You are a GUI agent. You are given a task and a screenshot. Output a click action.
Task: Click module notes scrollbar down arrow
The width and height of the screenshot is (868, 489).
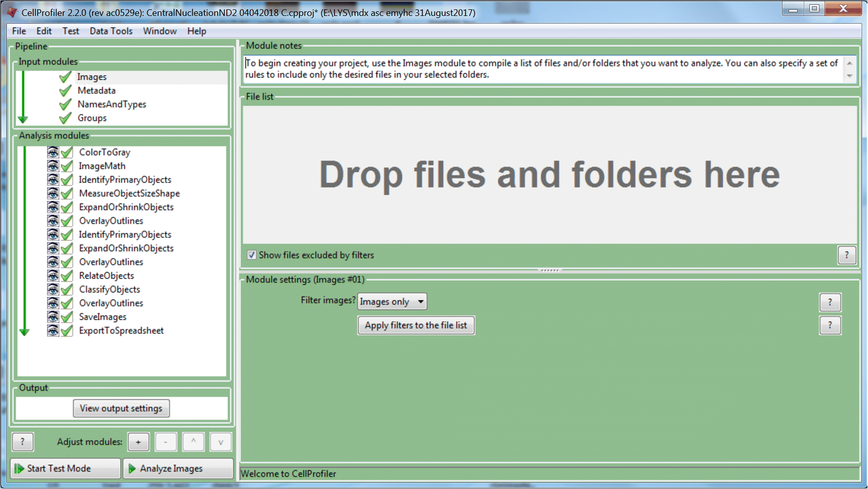coord(849,76)
